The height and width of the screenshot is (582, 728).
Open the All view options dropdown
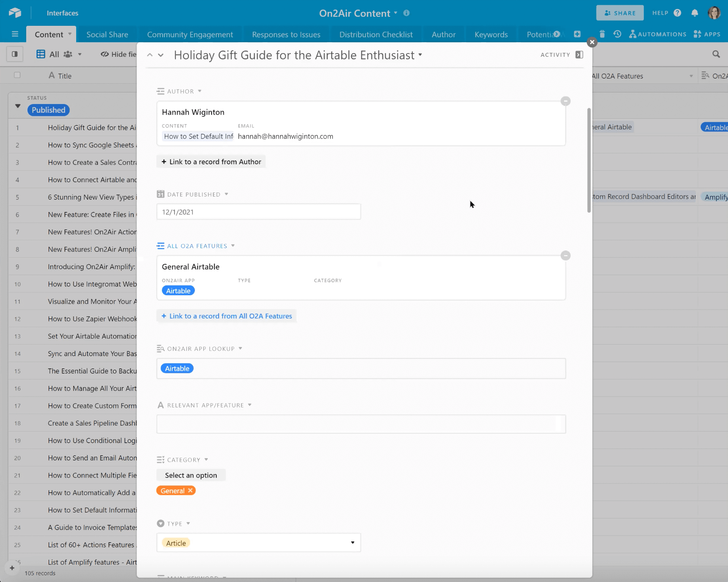tap(80, 54)
